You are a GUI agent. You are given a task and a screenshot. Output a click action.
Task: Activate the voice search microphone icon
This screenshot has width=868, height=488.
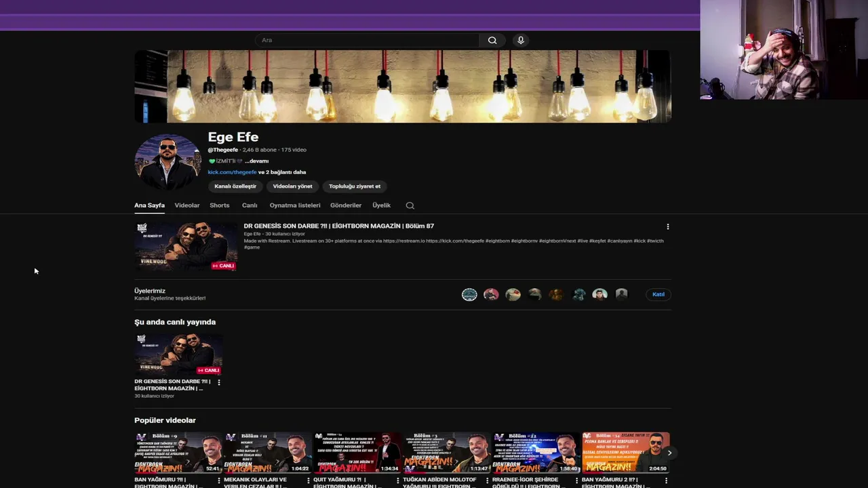(521, 40)
